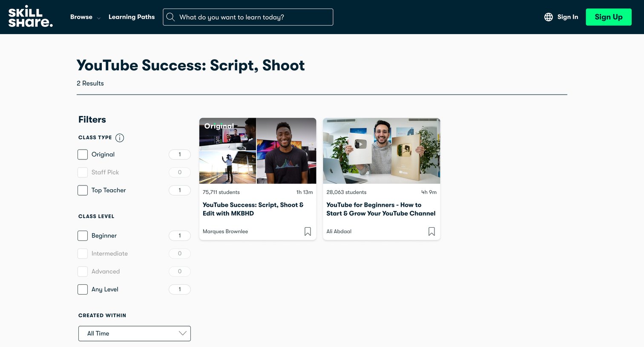Click the Skillshare logo
This screenshot has width=644, height=347.
[31, 17]
